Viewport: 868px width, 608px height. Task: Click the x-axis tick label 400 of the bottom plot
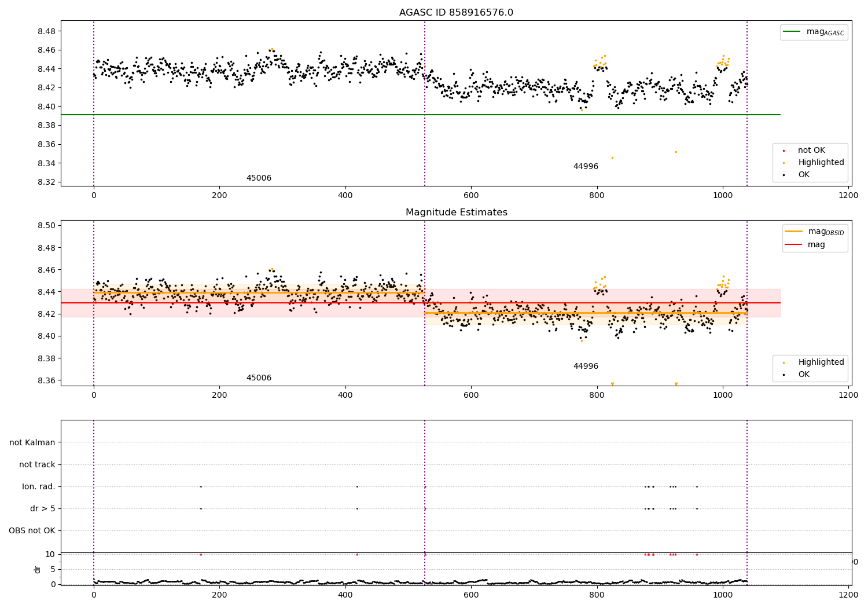tap(345, 595)
